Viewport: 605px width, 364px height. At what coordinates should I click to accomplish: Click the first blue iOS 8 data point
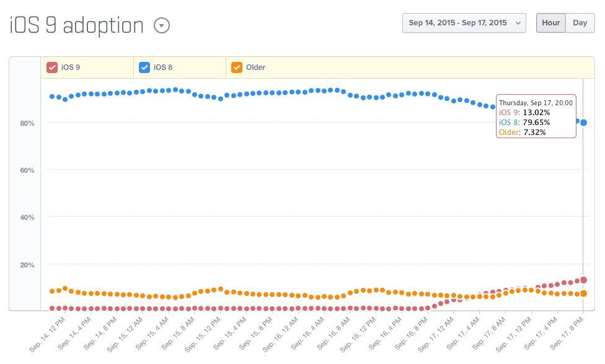click(x=52, y=97)
